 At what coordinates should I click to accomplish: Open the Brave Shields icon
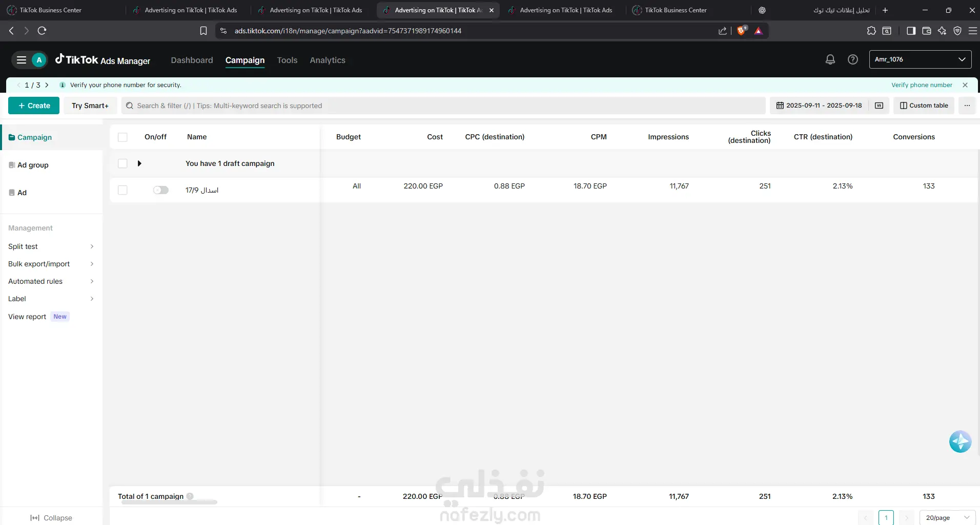pyautogui.click(x=742, y=31)
